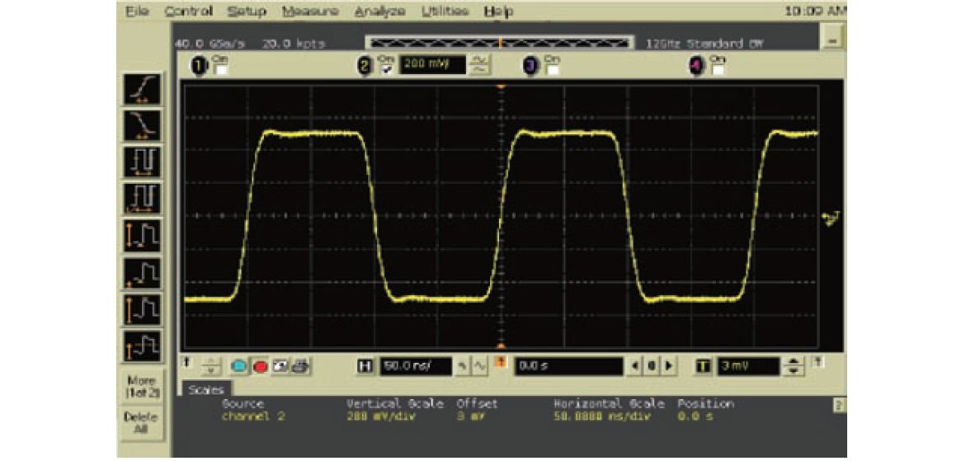Click the 3 mV trigger level field
980x461 pixels.
point(749,367)
